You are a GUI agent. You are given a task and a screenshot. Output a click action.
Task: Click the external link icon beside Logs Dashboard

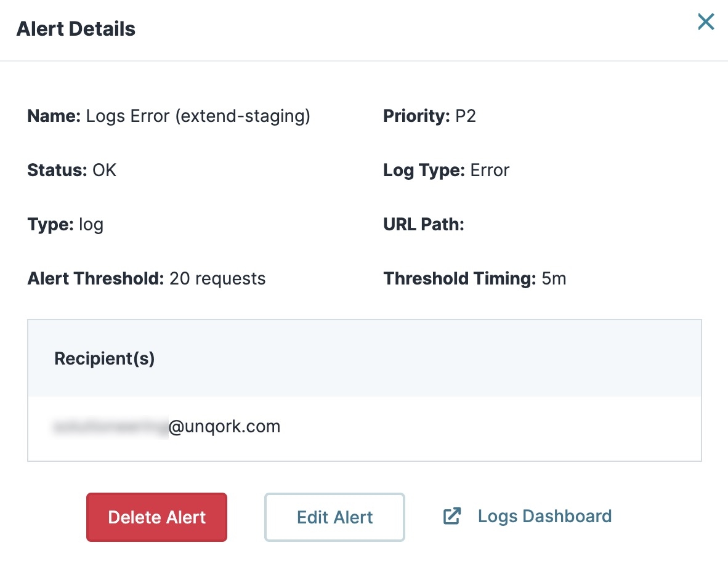451,516
